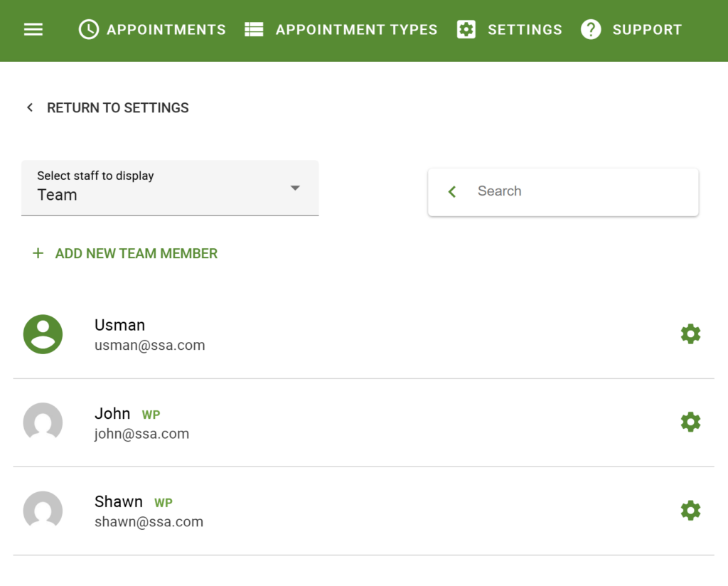The image size is (728, 586).
Task: Open the Select staff to display dropdown
Action: pos(170,188)
